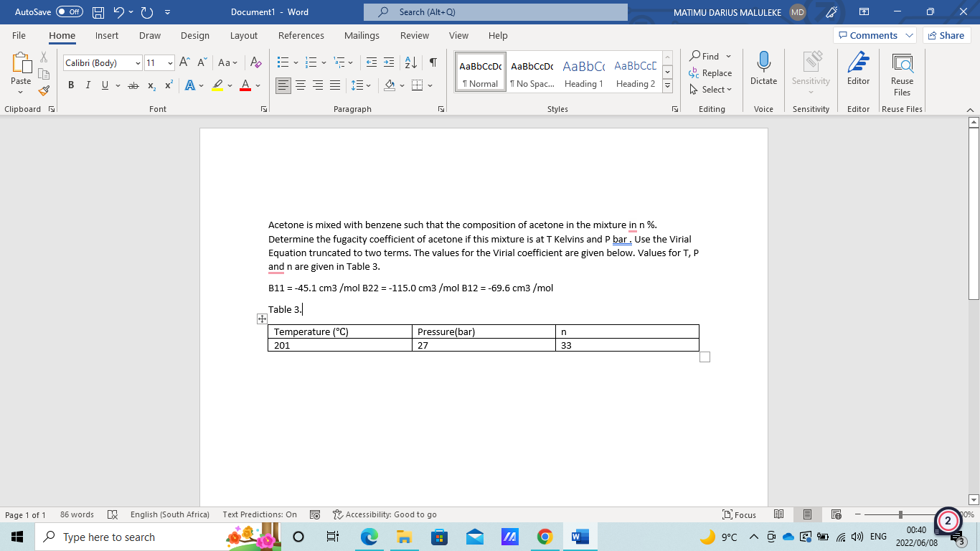Click the Reuse Files icon

point(902,74)
